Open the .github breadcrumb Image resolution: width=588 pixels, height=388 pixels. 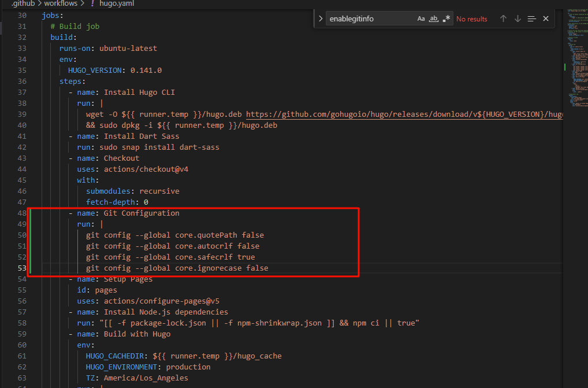coord(23,3)
